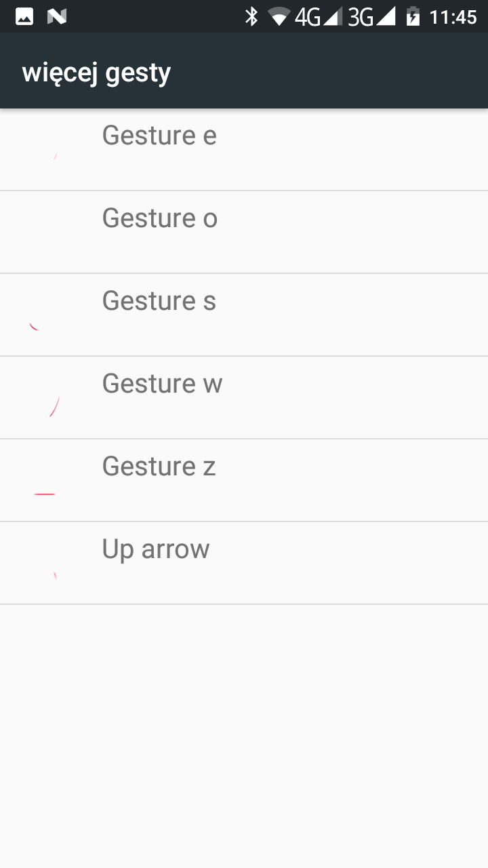Tap the picture notification icon

coord(24,16)
